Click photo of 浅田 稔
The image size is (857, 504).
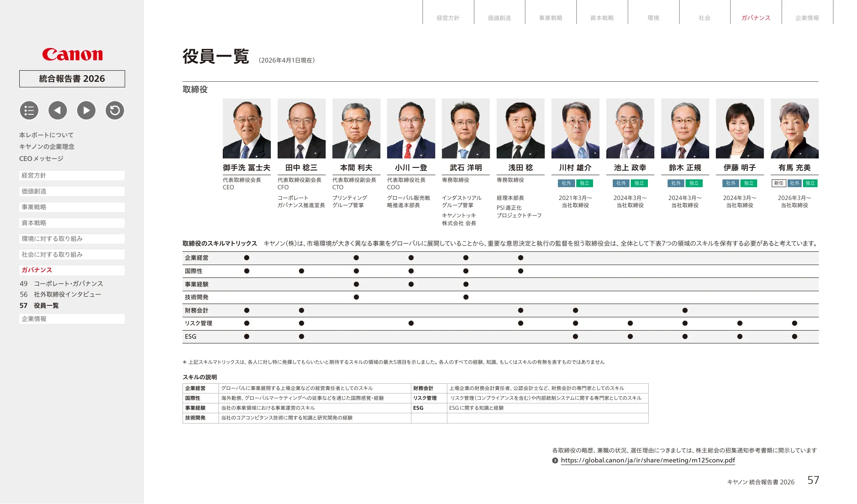pos(521,128)
